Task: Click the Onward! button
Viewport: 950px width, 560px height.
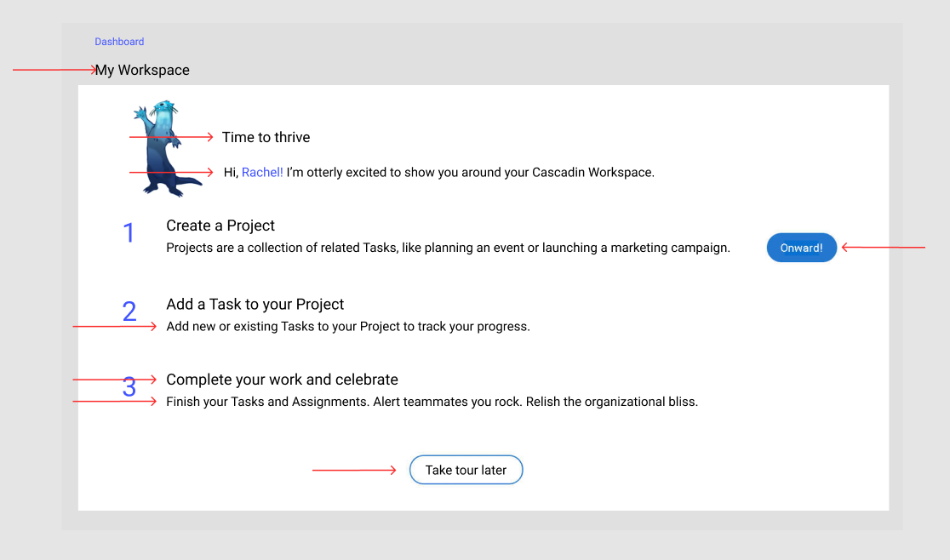Action: (802, 248)
